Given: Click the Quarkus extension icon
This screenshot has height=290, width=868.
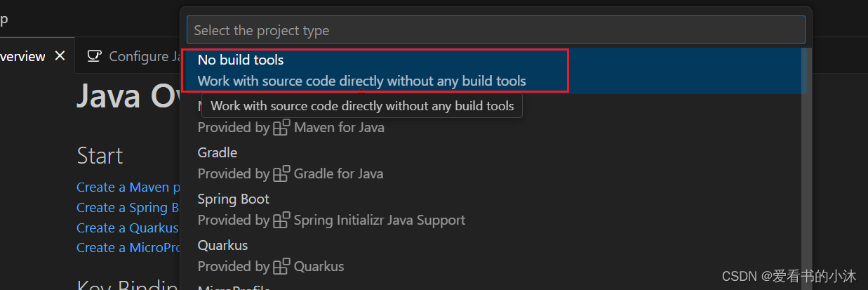Looking at the screenshot, I should click(x=281, y=267).
